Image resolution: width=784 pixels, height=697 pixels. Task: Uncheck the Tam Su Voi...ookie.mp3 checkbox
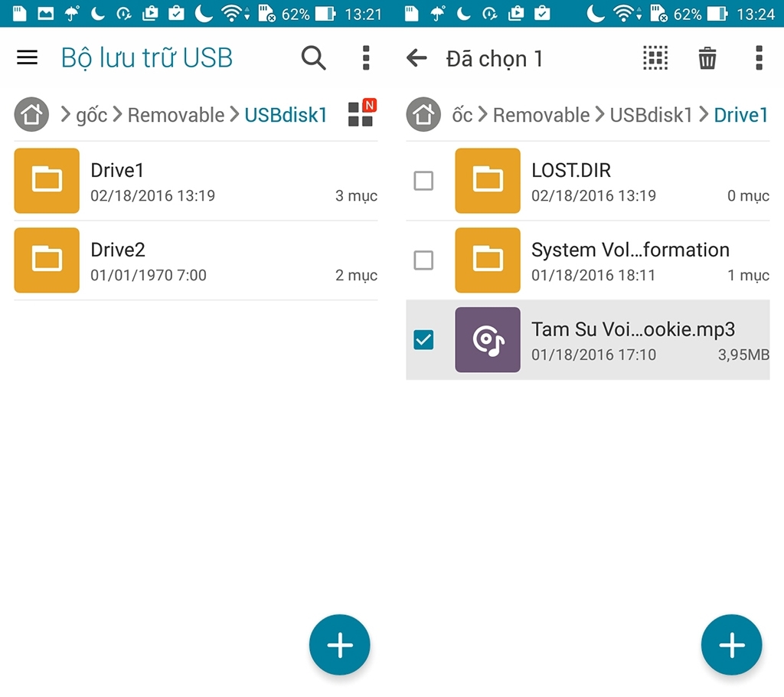click(423, 340)
